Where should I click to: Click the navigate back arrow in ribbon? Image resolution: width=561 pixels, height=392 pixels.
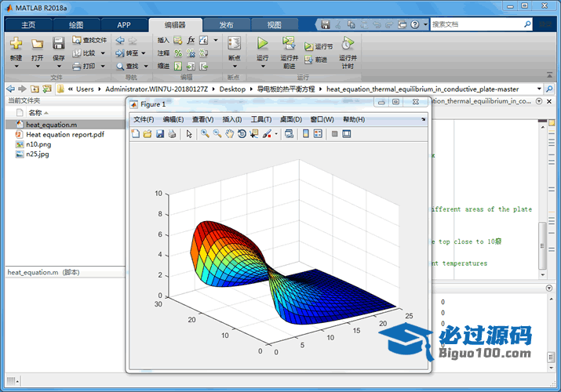coord(120,41)
